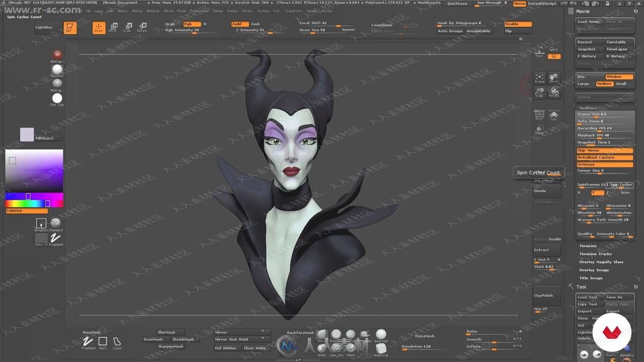Screen dimensions: 644x362
Task: Click the Move canvas navigation icon
Action: [x=554, y=78]
